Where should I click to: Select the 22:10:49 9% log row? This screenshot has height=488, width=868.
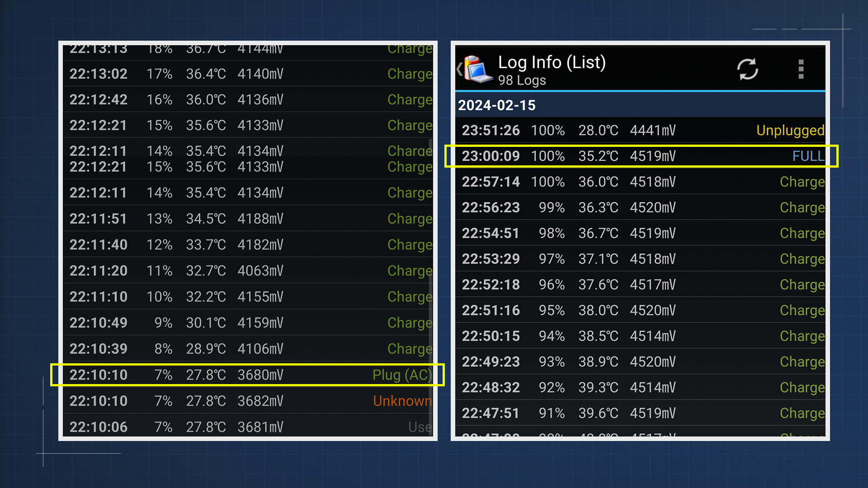248,323
